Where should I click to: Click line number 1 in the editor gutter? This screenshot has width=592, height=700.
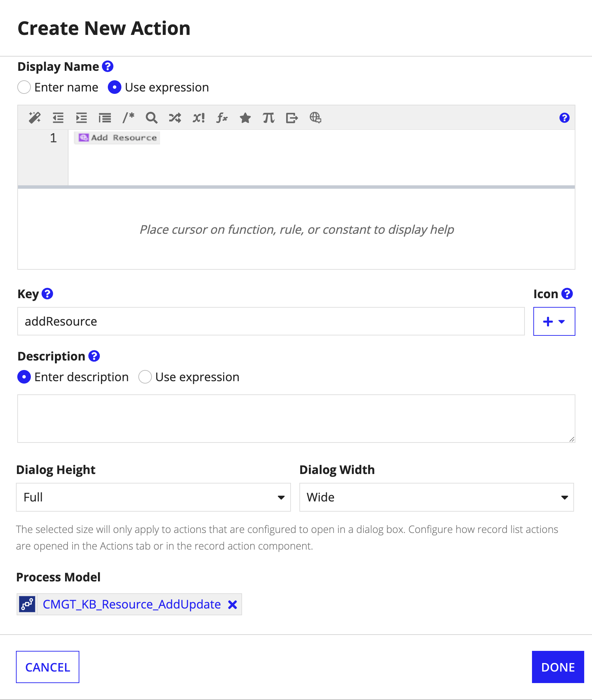coord(53,138)
